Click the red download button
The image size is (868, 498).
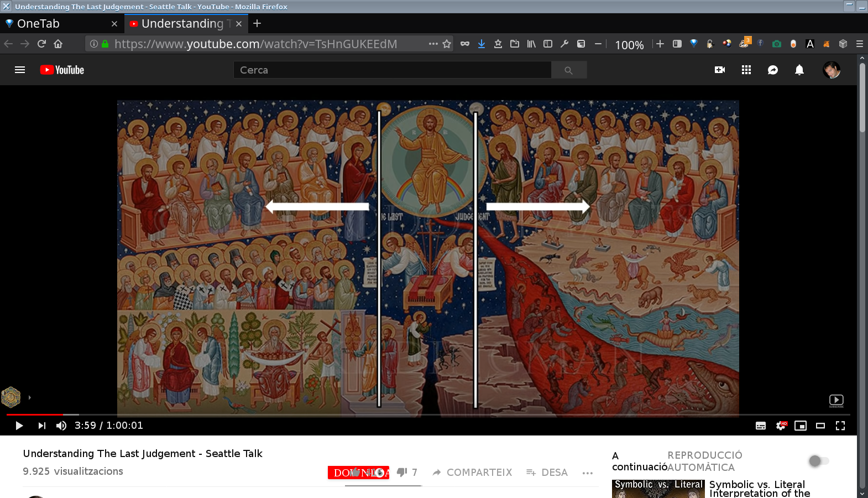pyautogui.click(x=358, y=473)
